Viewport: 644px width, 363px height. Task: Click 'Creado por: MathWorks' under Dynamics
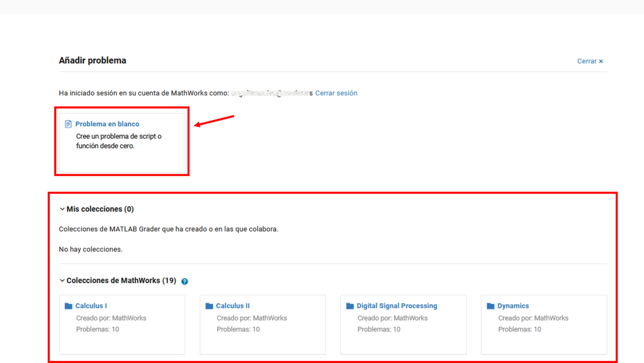click(533, 318)
